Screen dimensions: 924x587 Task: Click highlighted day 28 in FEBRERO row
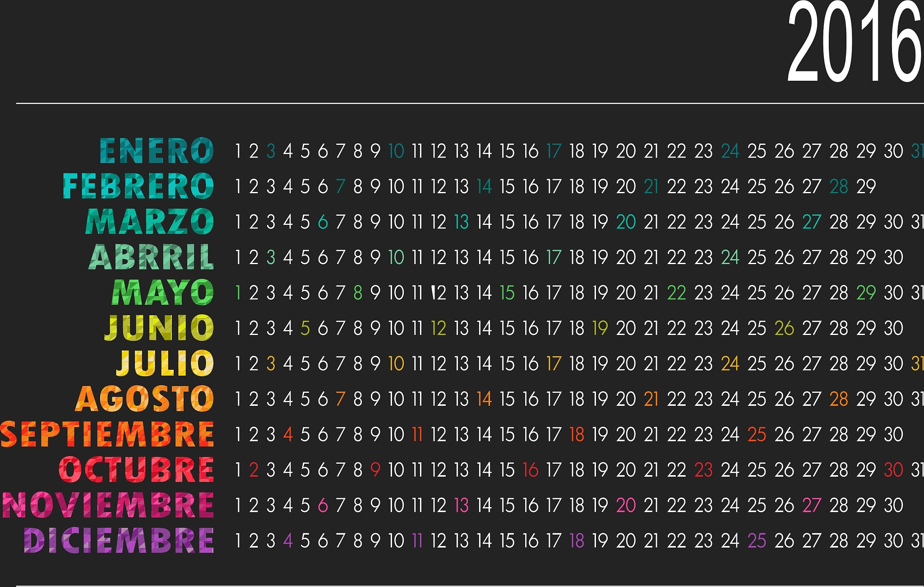click(x=839, y=186)
